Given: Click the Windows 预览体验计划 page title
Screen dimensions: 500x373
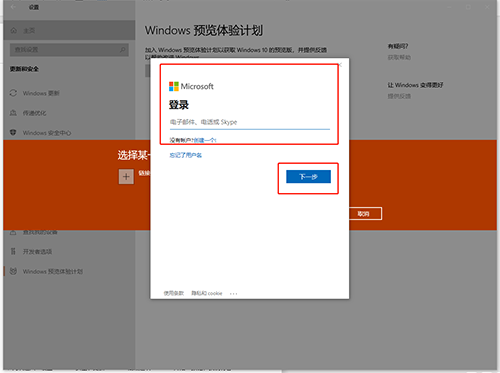Looking at the screenshot, I should [204, 30].
